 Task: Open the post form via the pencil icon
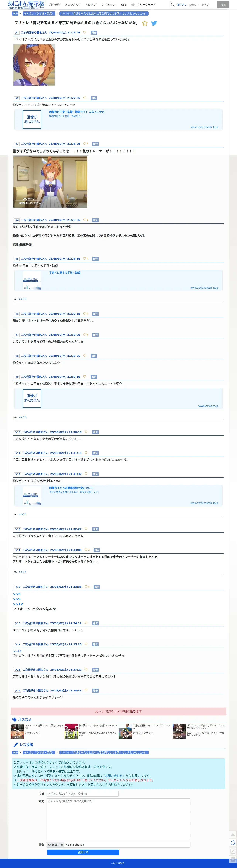tap(233, 851)
